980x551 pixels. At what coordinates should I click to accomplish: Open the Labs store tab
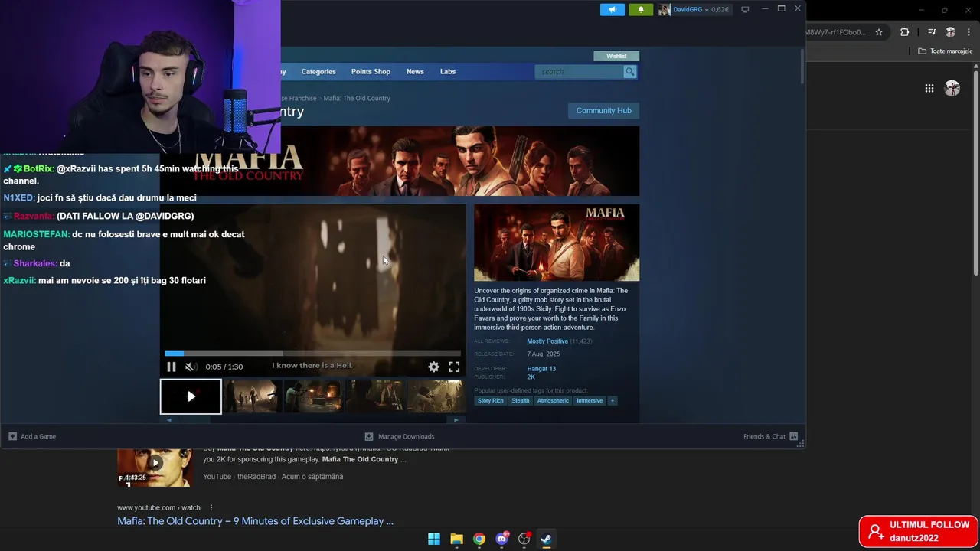coord(448,71)
